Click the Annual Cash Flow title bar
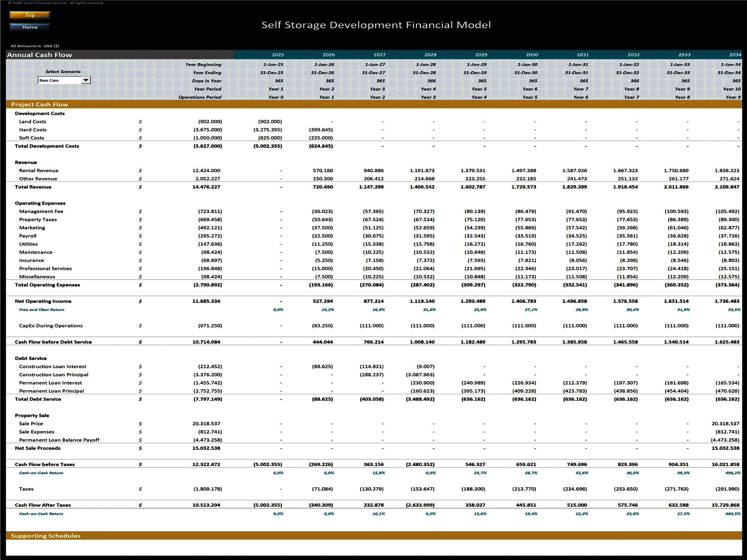Screen dimensions: 747x560 [40, 55]
